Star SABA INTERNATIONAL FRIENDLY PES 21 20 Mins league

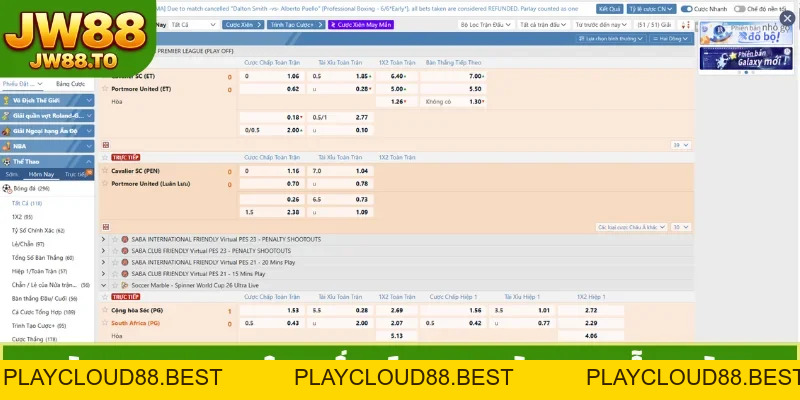tap(115, 262)
